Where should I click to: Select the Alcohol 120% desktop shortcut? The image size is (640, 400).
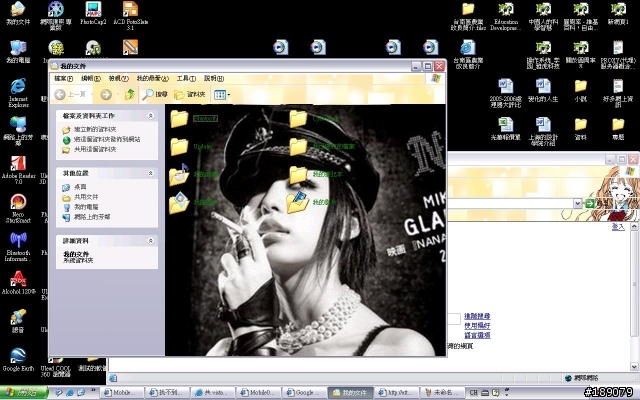click(x=18, y=282)
